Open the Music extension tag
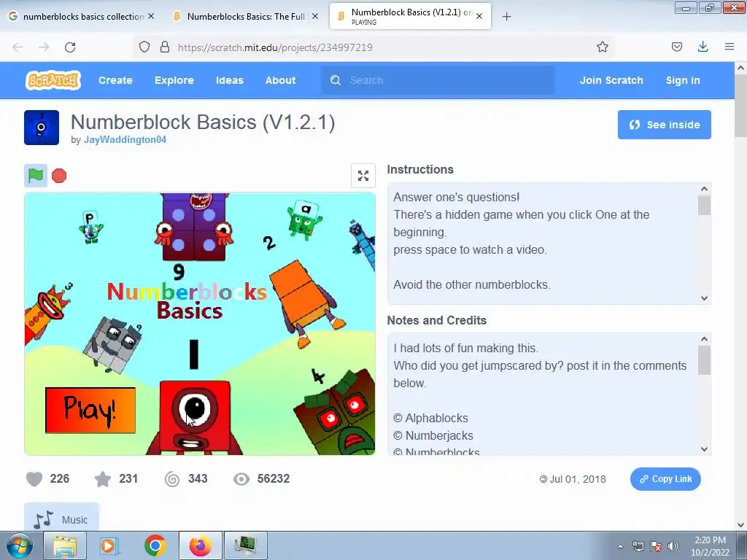Image resolution: width=747 pixels, height=560 pixels. pos(61,518)
